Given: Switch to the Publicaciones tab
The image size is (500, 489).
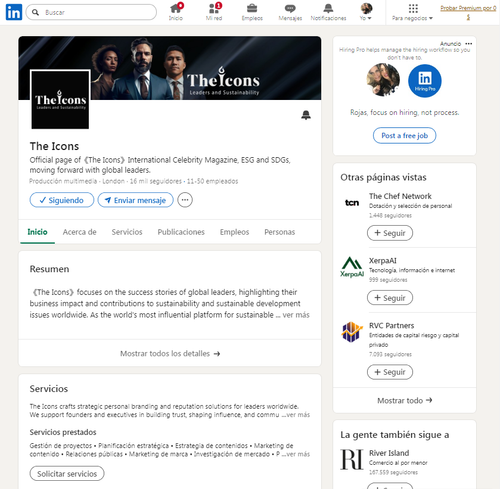Looking at the screenshot, I should (x=181, y=232).
